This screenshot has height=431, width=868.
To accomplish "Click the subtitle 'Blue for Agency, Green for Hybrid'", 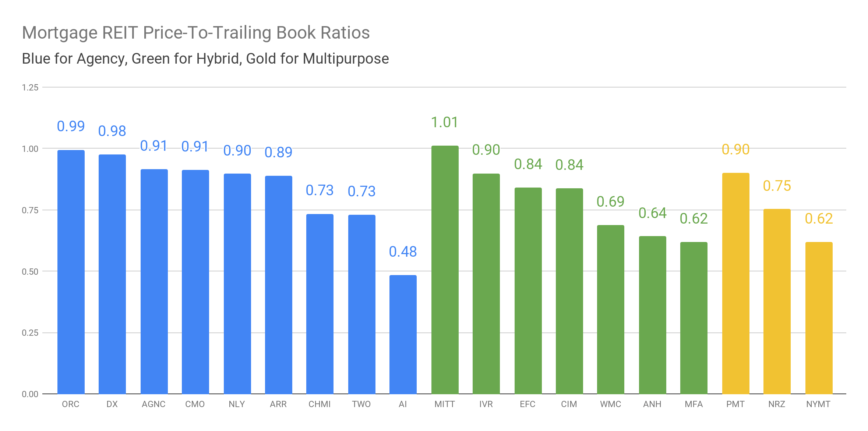I will click(131, 59).
